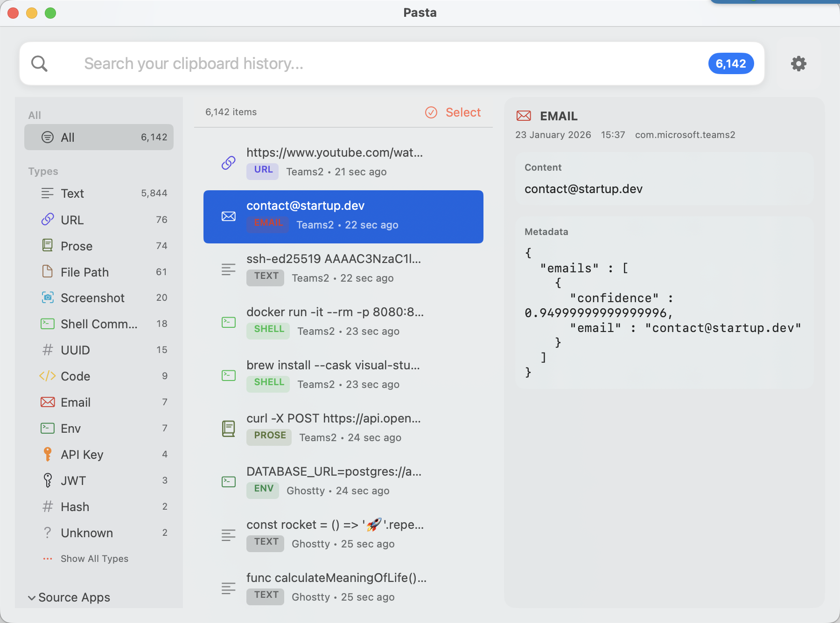Select the Screenshot type icon in sidebar
Viewport: 840px width, 623px height.
pos(48,298)
